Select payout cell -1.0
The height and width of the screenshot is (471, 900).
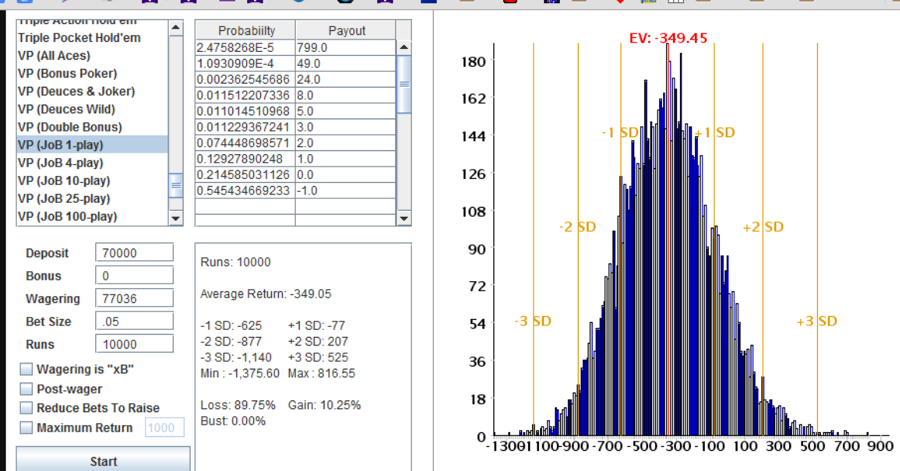pos(346,190)
